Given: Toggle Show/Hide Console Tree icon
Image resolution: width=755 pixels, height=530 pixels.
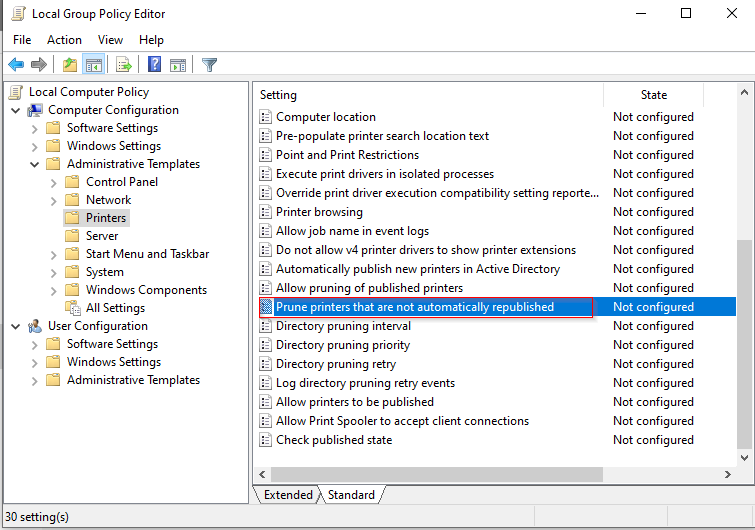Looking at the screenshot, I should tap(93, 65).
